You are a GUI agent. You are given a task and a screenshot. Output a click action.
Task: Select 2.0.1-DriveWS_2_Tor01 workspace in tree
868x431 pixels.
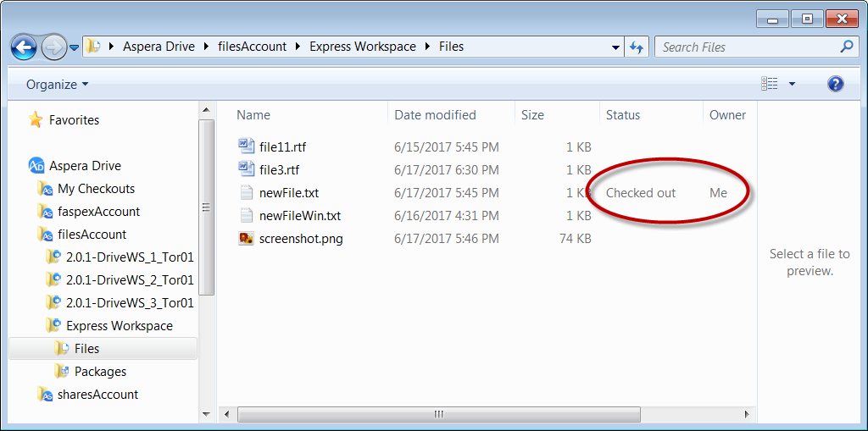pos(130,280)
